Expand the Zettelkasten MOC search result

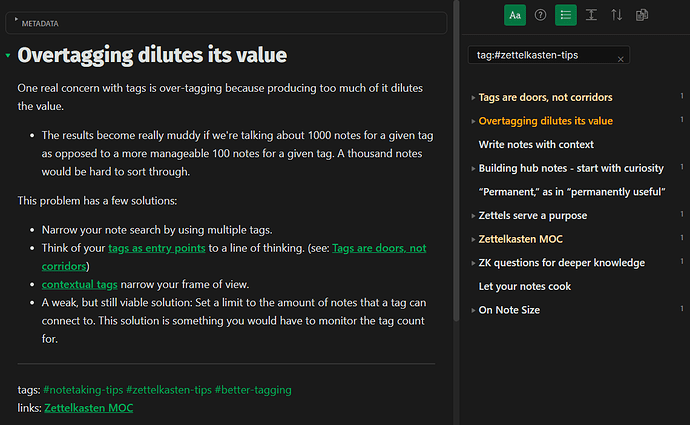click(x=473, y=240)
